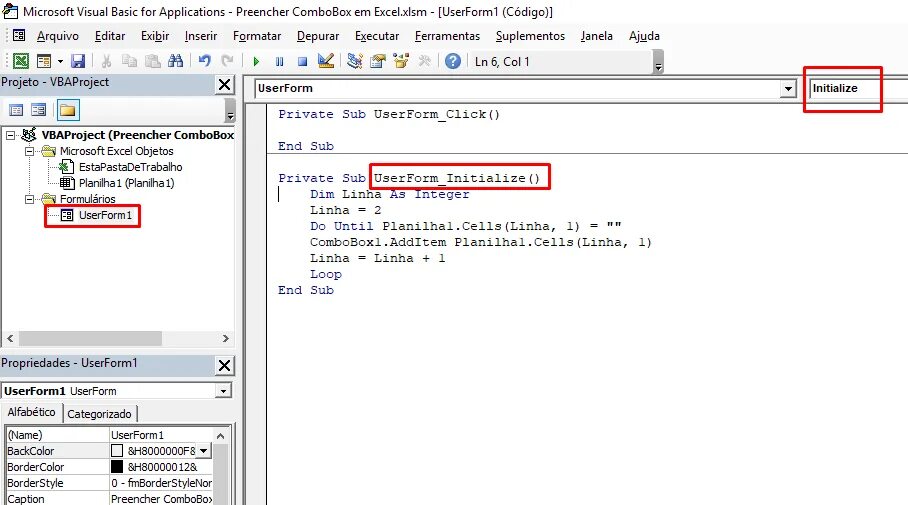Screen dimensions: 908x505
Task: Run the macro with the green play icon
Action: click(x=257, y=61)
